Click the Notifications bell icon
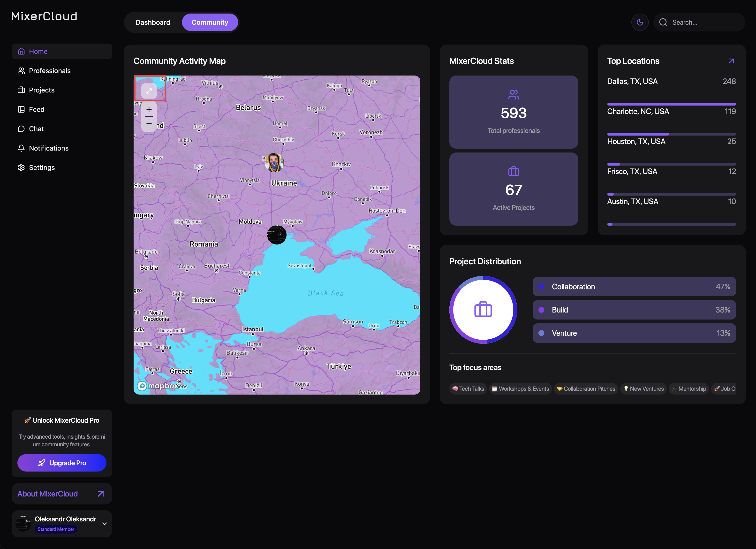Screen dimensions: 756x549 point(21,148)
